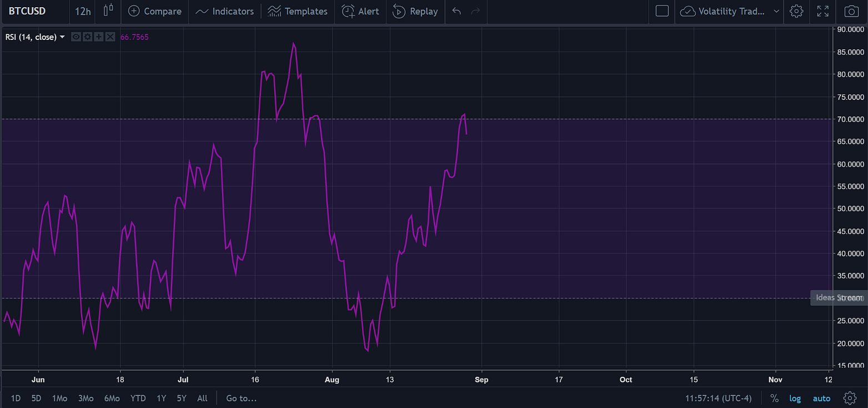Open indicator Templates menu
The height and width of the screenshot is (408, 868).
298,11
